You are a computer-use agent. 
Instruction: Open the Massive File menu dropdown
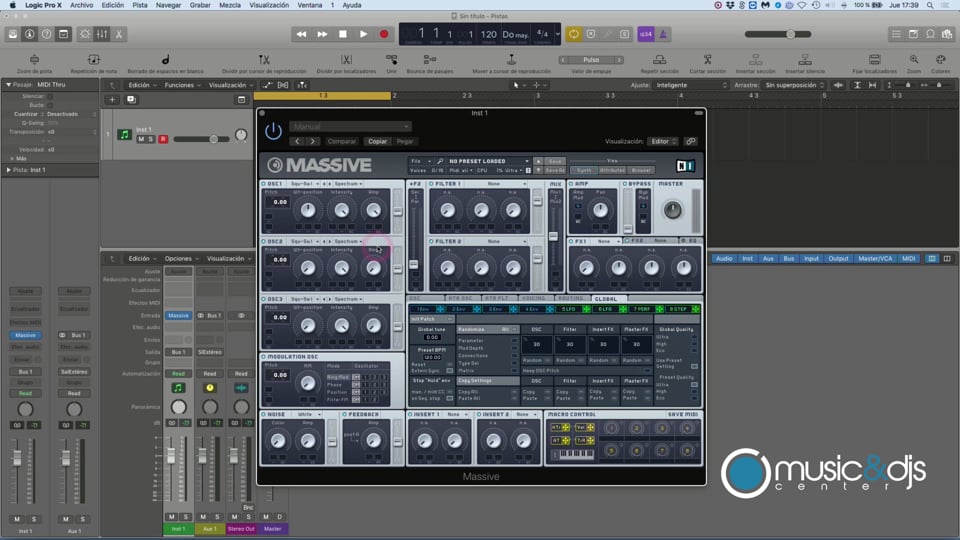click(421, 161)
